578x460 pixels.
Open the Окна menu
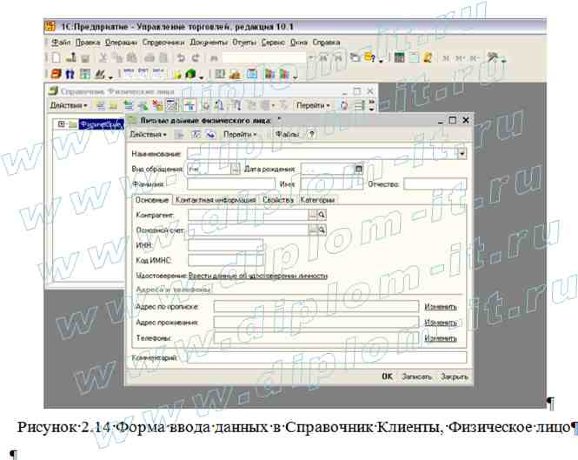299,43
